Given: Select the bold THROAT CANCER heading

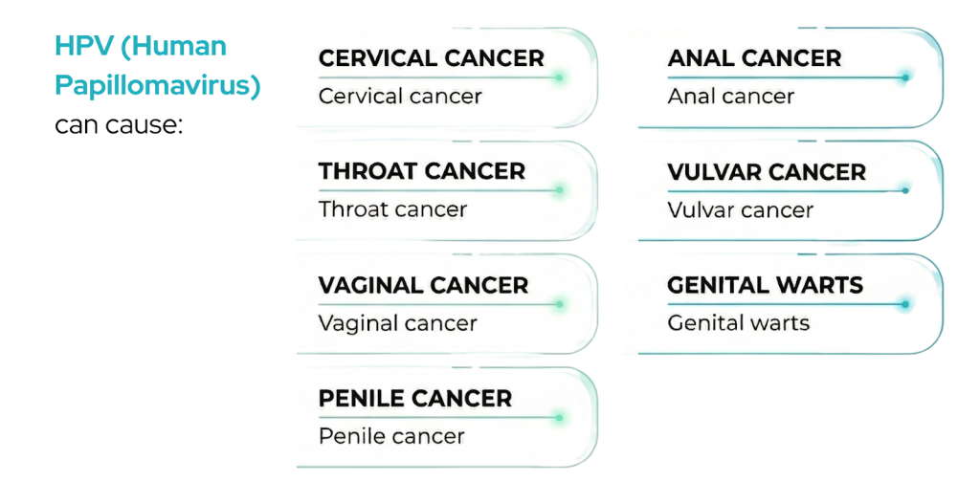Looking at the screenshot, I should 422,171.
